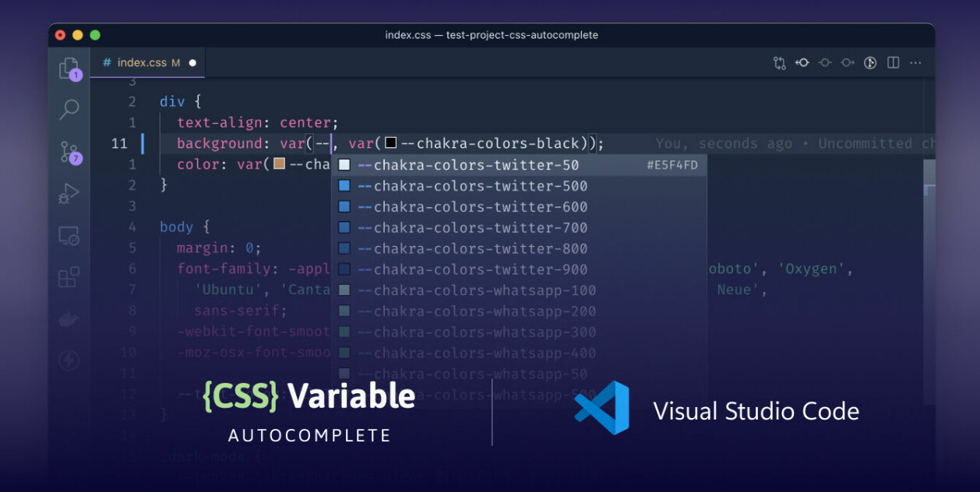Click the green macOS fullscreen window button

[95, 35]
